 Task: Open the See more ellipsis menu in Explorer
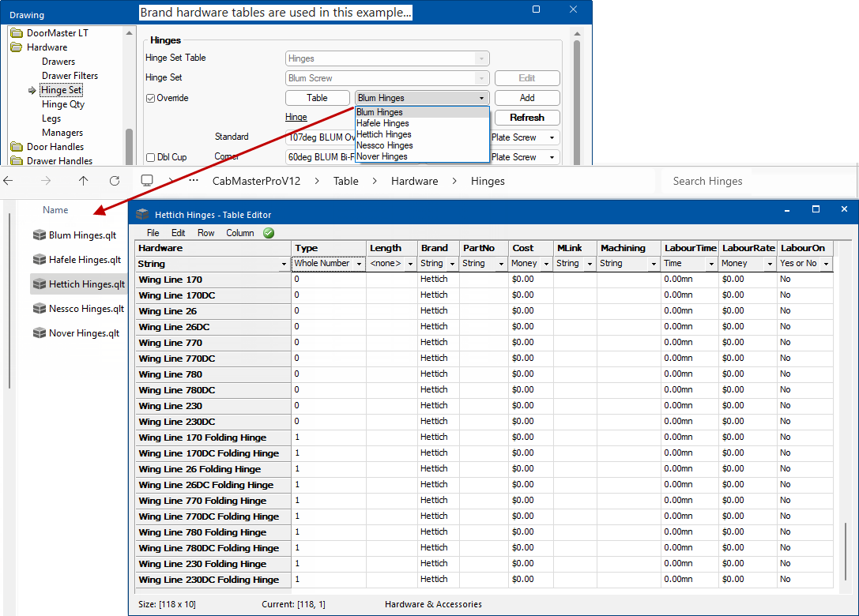(192, 181)
